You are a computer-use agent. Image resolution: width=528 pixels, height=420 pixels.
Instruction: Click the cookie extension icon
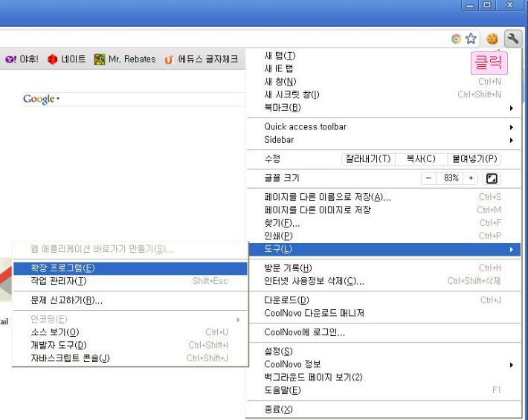(x=492, y=39)
